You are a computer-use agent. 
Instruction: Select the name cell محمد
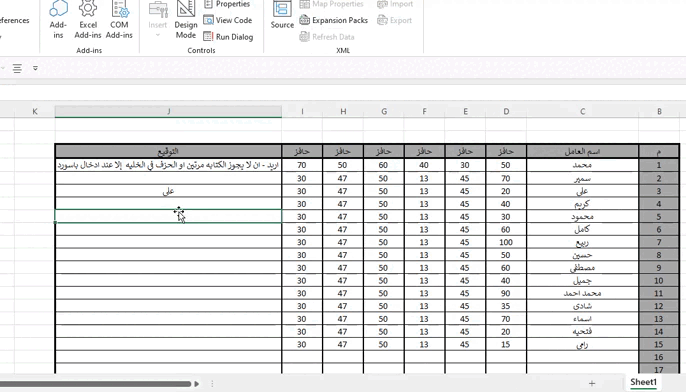click(x=583, y=165)
